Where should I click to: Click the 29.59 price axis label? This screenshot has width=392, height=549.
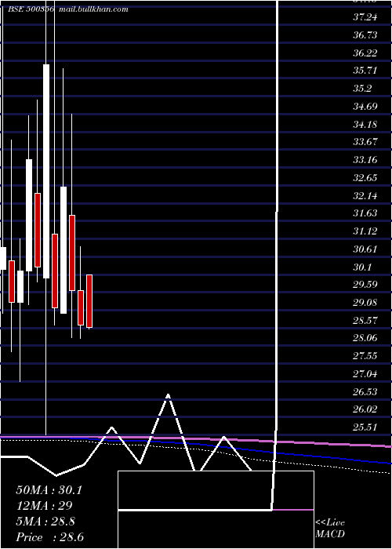click(x=365, y=284)
